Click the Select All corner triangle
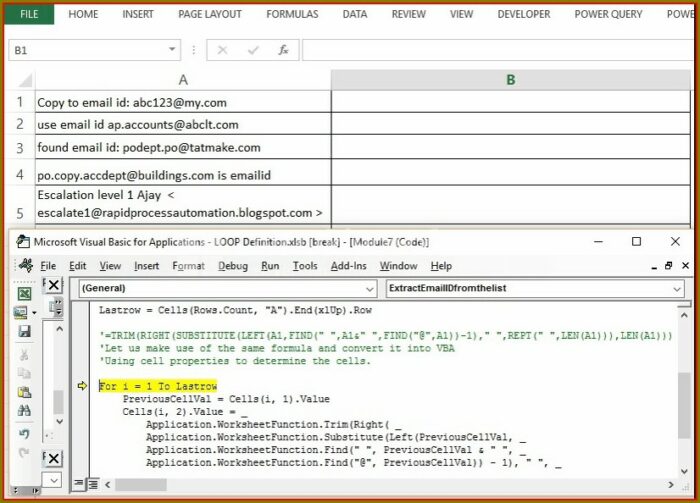 [25, 80]
